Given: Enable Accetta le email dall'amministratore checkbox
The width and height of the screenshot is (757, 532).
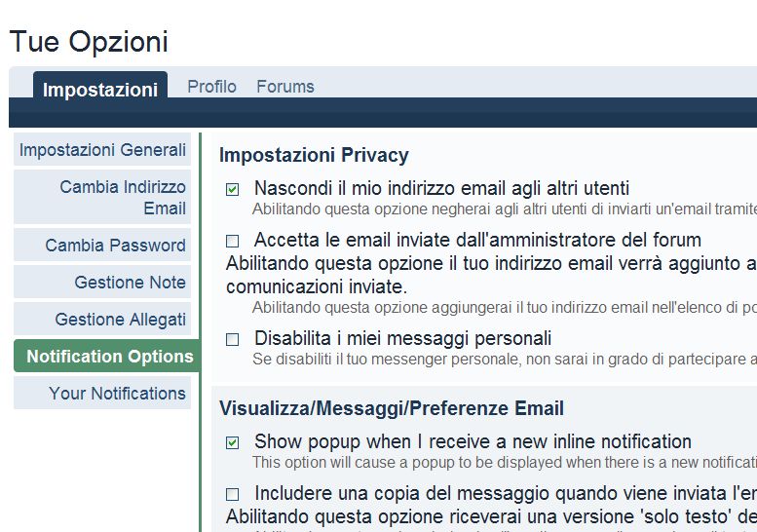Looking at the screenshot, I should point(232,241).
